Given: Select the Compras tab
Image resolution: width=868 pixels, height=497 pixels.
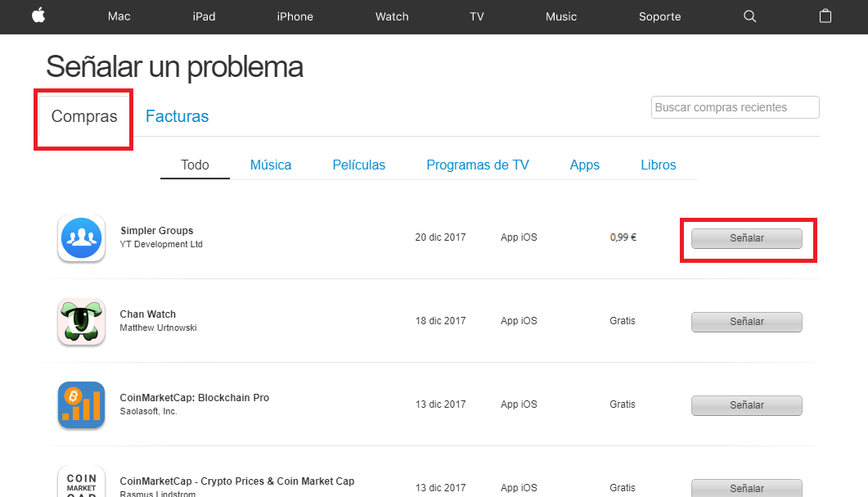Looking at the screenshot, I should pyautogui.click(x=84, y=116).
